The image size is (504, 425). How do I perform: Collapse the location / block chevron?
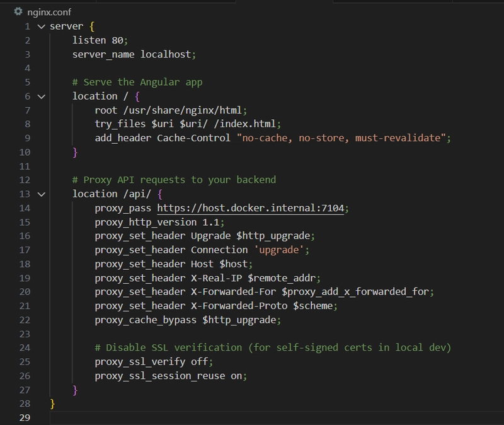coord(42,96)
